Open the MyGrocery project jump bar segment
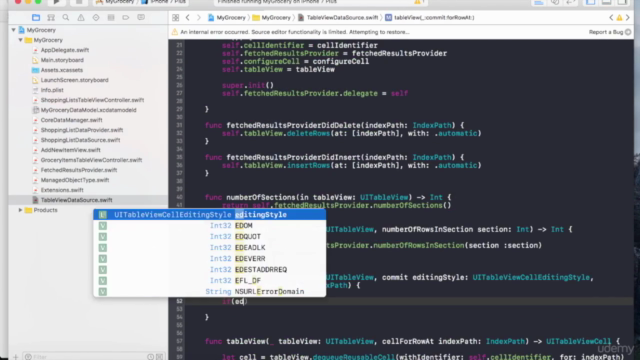The image size is (640, 360). tap(227, 18)
